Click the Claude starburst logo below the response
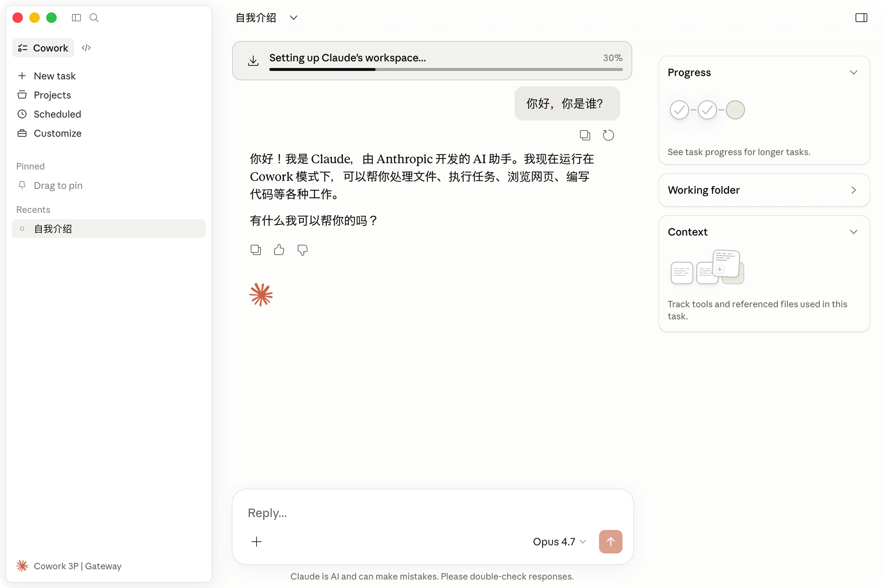Image resolution: width=882 pixels, height=588 pixels. point(261,294)
